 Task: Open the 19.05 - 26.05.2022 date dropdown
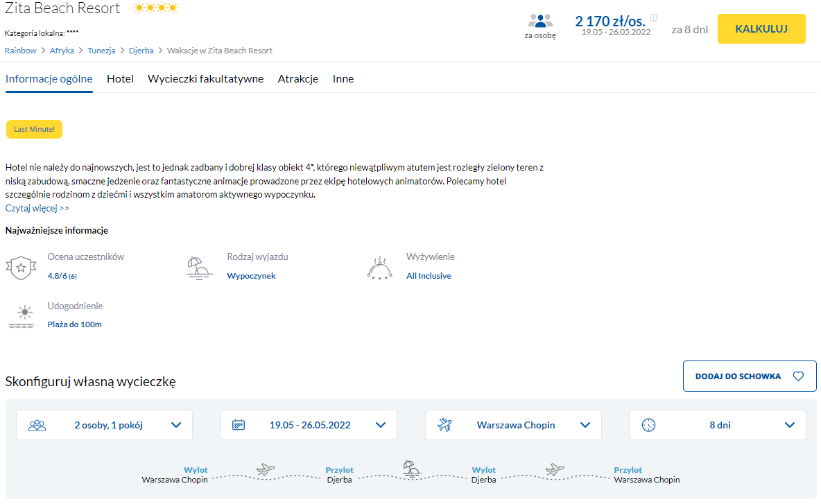point(381,425)
